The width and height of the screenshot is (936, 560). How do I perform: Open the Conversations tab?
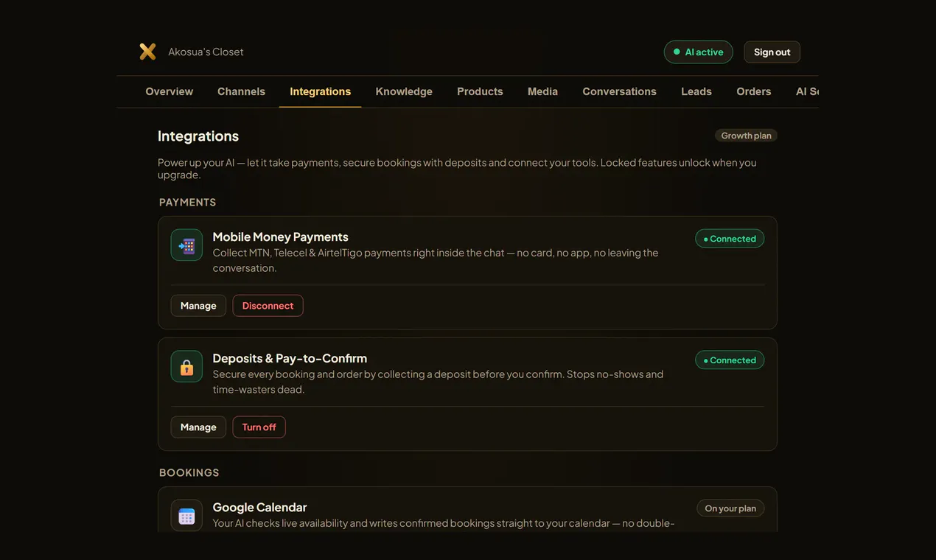pos(619,91)
